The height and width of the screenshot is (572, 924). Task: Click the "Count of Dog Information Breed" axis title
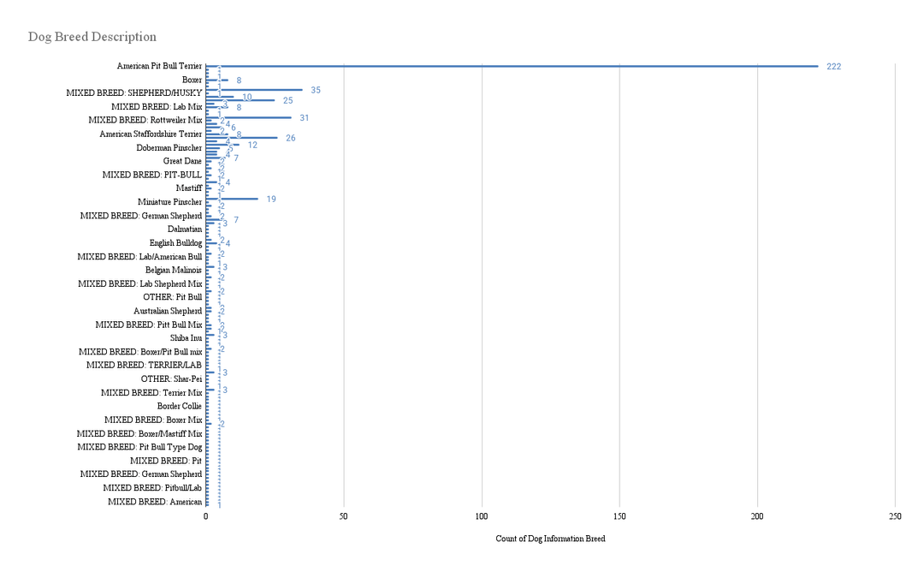(550, 539)
